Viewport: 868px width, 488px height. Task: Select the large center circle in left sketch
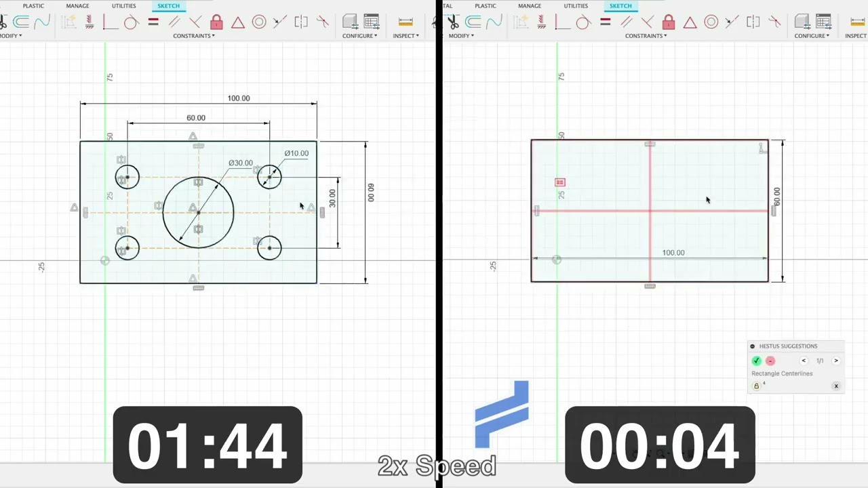point(199,212)
